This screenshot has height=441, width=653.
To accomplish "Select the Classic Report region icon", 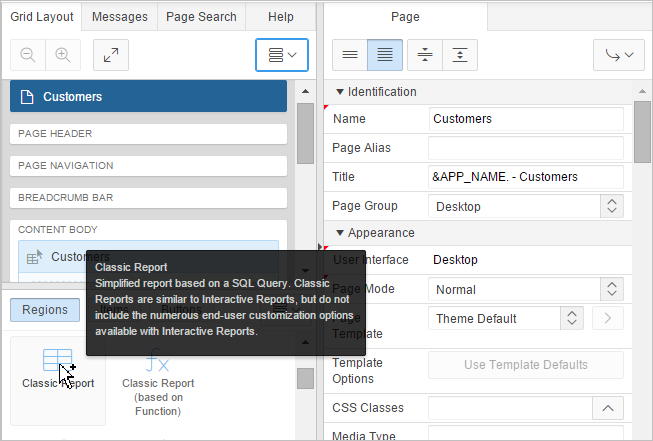I will [x=58, y=367].
